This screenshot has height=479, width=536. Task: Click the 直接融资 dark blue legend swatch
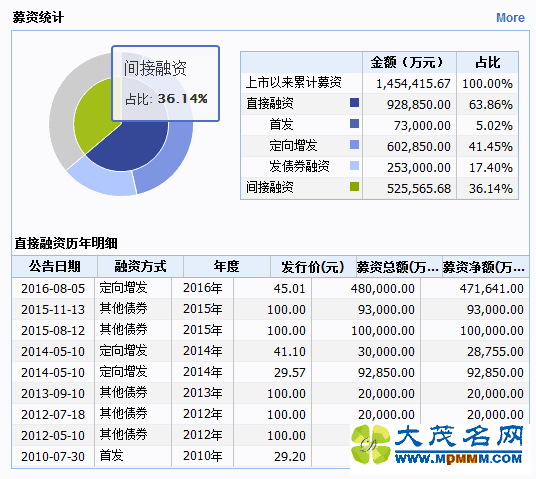pos(354,103)
